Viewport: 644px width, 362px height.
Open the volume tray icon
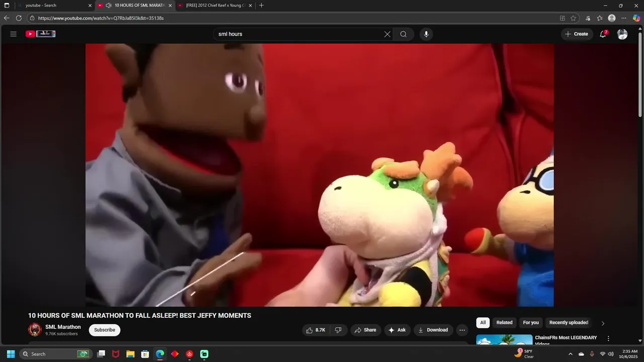click(x=611, y=354)
